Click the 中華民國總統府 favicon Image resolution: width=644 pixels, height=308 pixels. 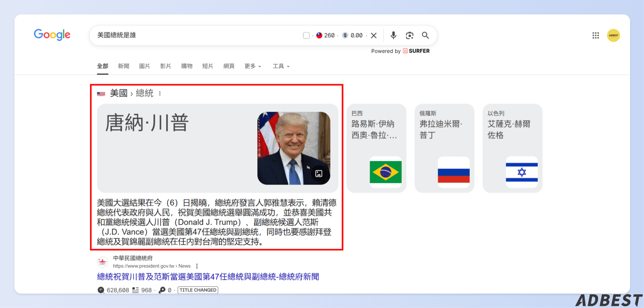coord(103,262)
